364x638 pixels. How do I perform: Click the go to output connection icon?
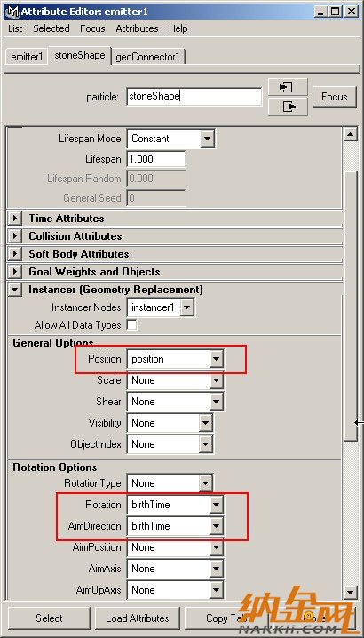point(288,107)
